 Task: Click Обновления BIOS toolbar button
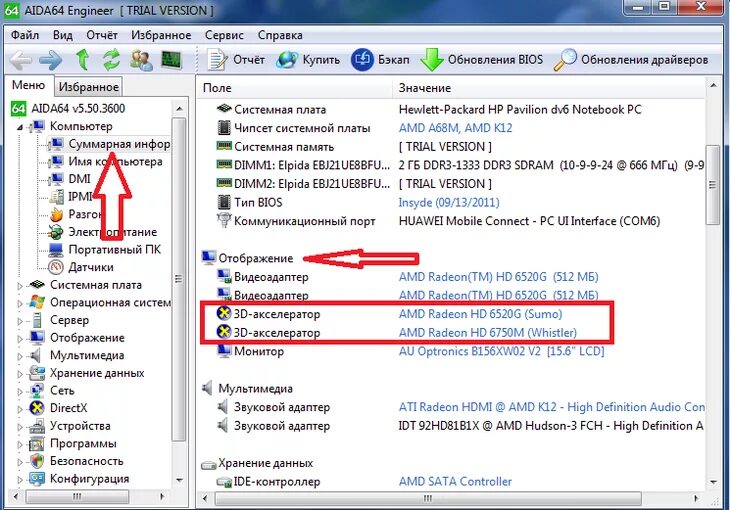pos(481,60)
